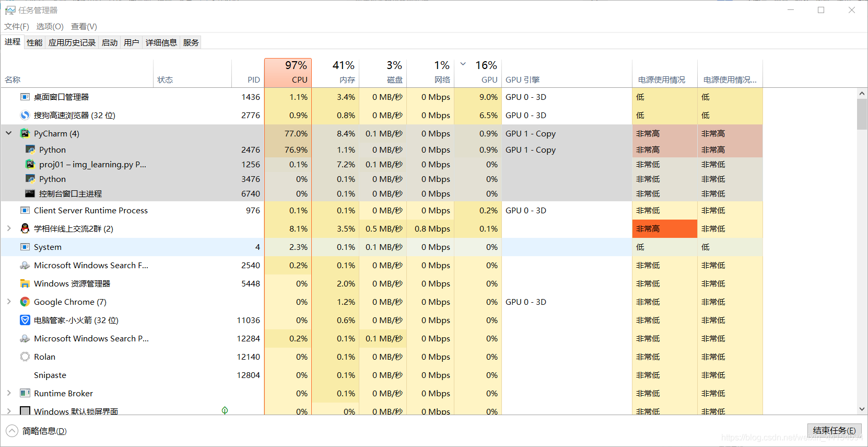Collapse the PyCharm (4) process group
Viewport: 868px width, 447px height.
point(9,133)
